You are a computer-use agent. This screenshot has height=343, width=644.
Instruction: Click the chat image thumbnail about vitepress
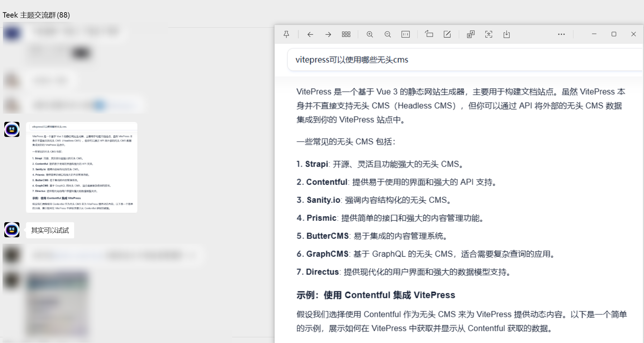point(82,167)
